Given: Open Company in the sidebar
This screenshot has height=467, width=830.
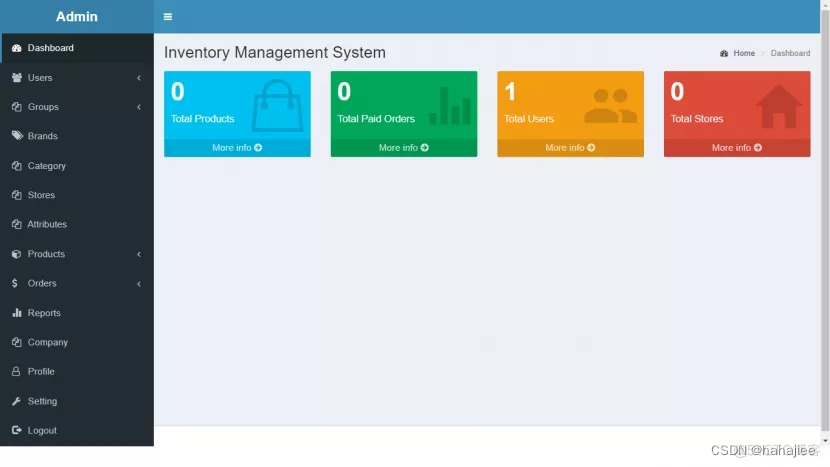Looking at the screenshot, I should (77, 342).
